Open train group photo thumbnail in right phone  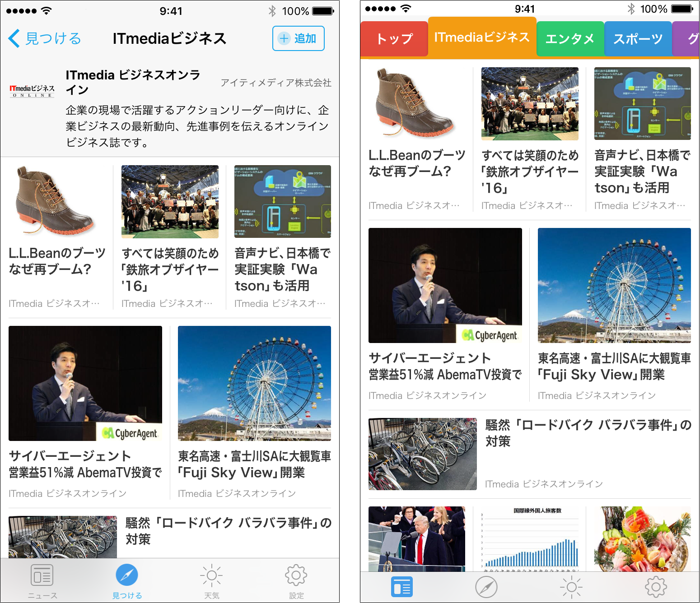click(530, 103)
